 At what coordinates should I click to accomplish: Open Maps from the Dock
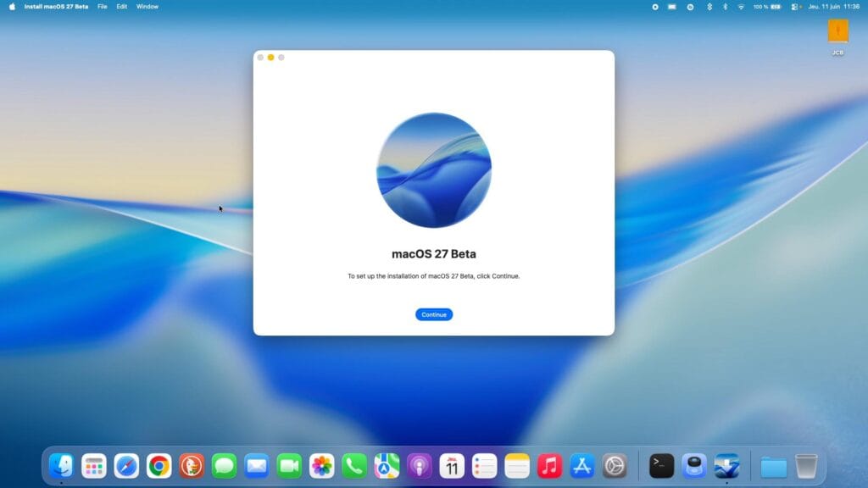click(387, 466)
